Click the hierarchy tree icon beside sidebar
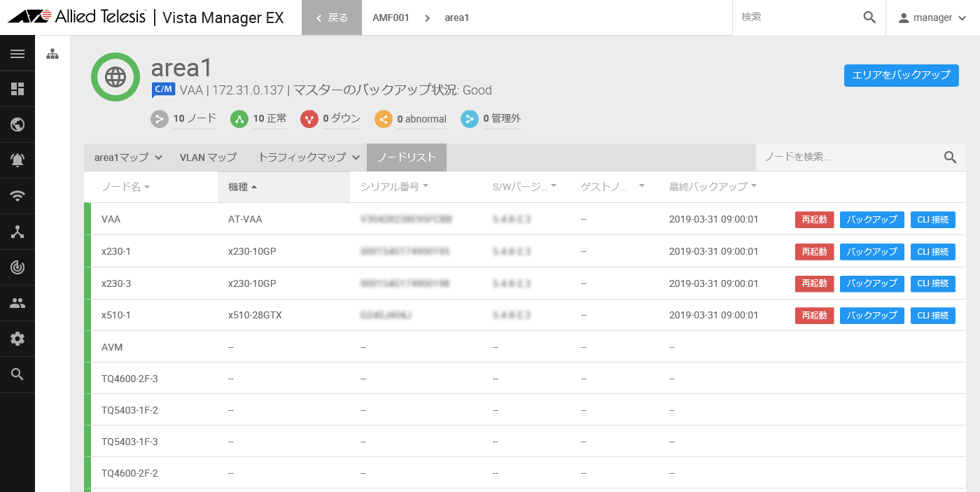 (52, 54)
